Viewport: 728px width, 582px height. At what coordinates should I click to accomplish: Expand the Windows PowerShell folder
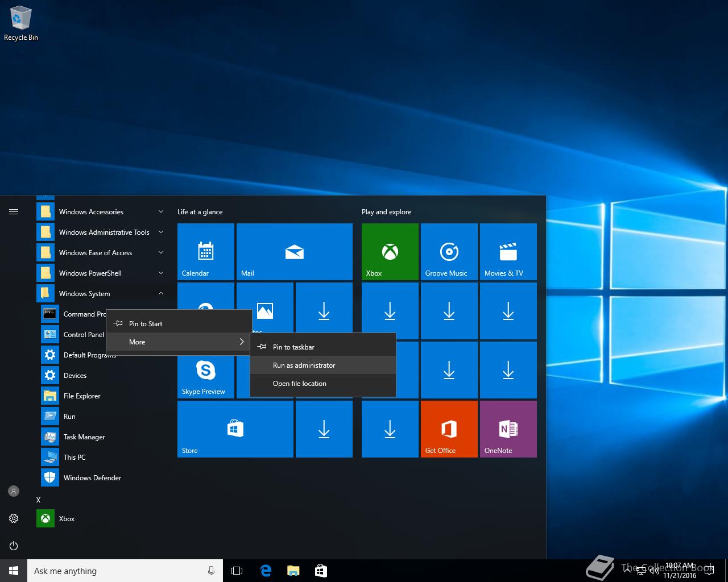pos(102,273)
